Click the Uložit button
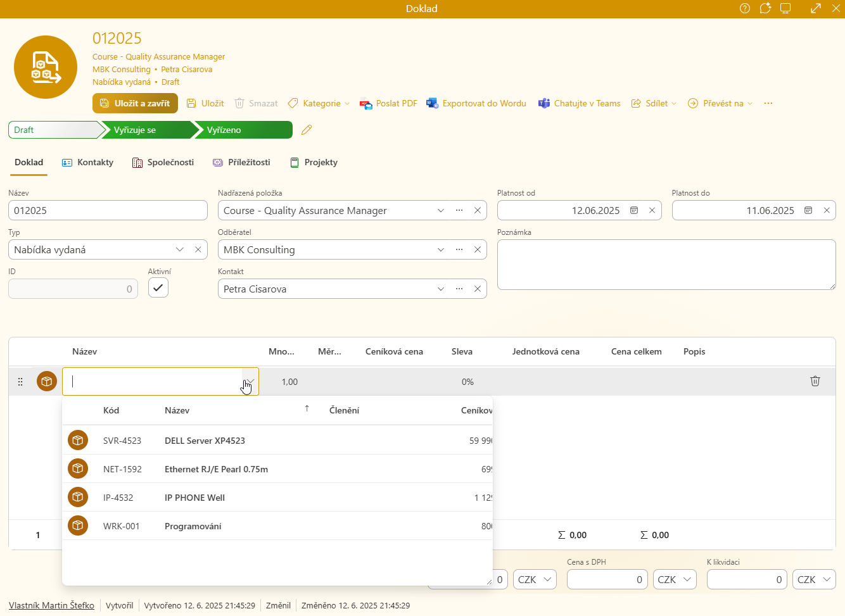Screen dimensions: 845x616 (205, 103)
